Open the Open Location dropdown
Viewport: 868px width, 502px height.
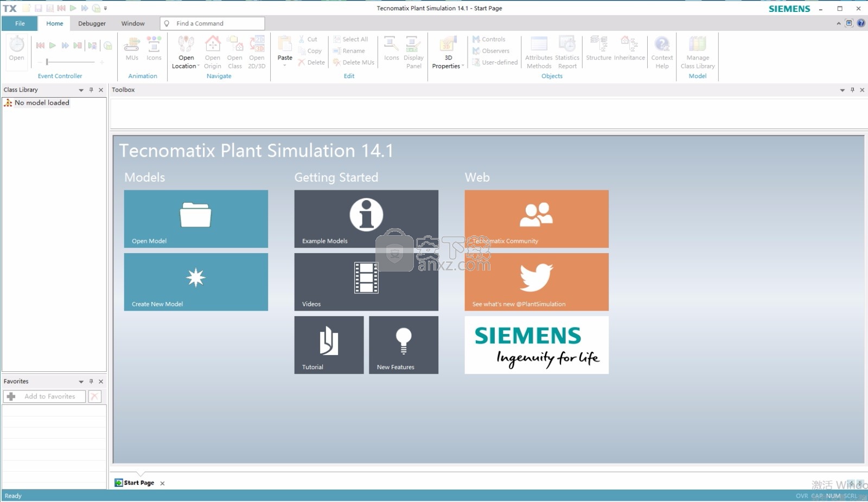(186, 53)
